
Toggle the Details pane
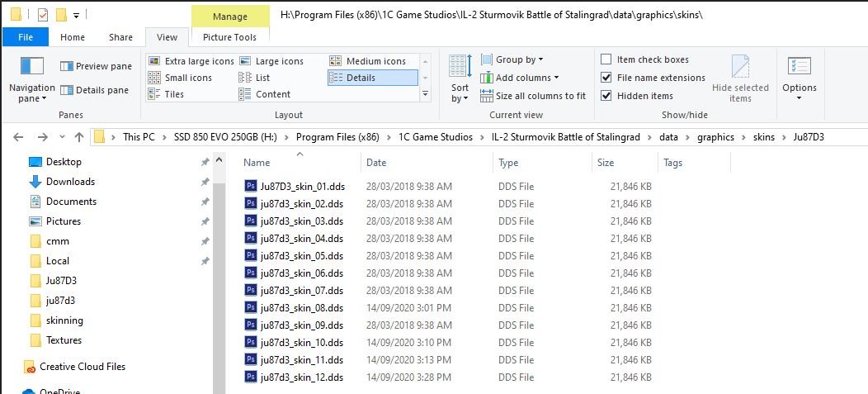click(x=95, y=90)
